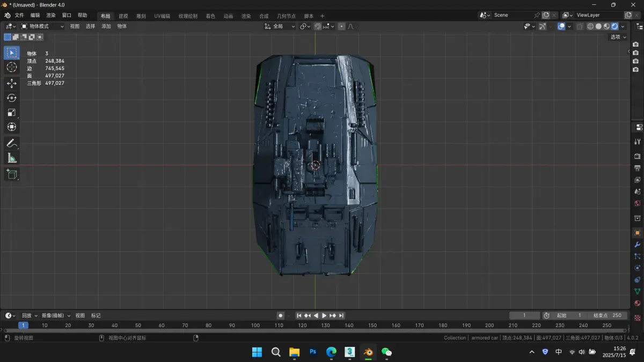Screen dimensions: 644x362
Task: Select the Scale tool
Action: tap(11, 113)
